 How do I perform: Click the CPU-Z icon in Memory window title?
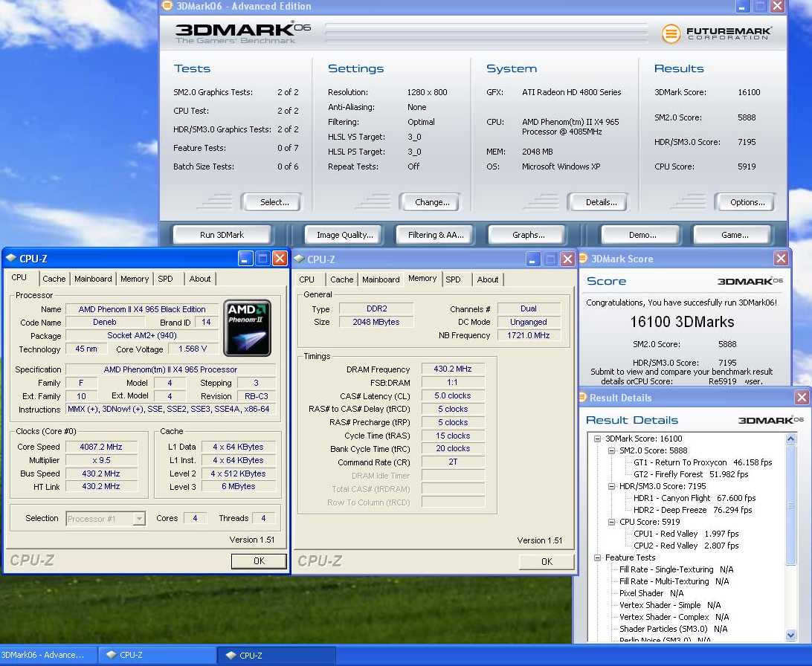tap(299, 259)
